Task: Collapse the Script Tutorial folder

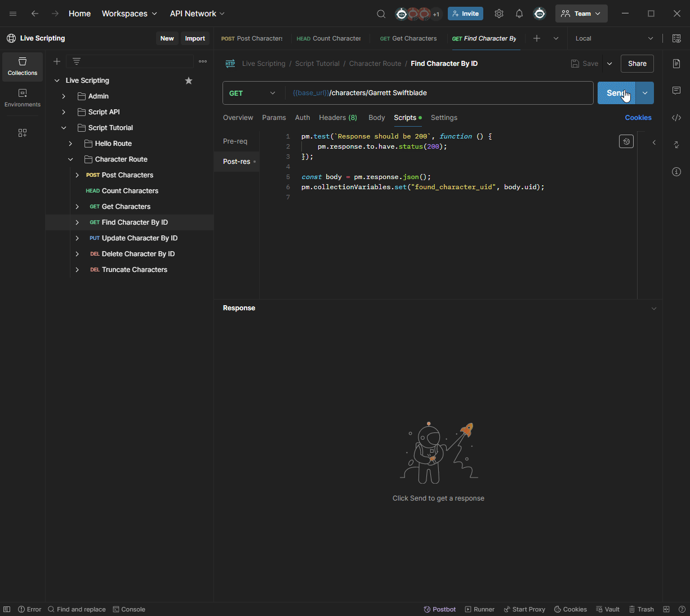Action: (x=64, y=128)
